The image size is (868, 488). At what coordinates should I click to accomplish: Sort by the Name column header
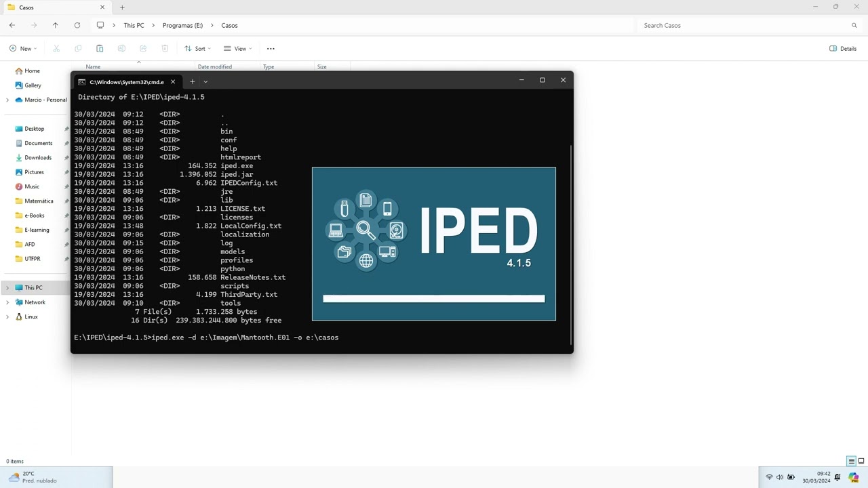[93, 67]
